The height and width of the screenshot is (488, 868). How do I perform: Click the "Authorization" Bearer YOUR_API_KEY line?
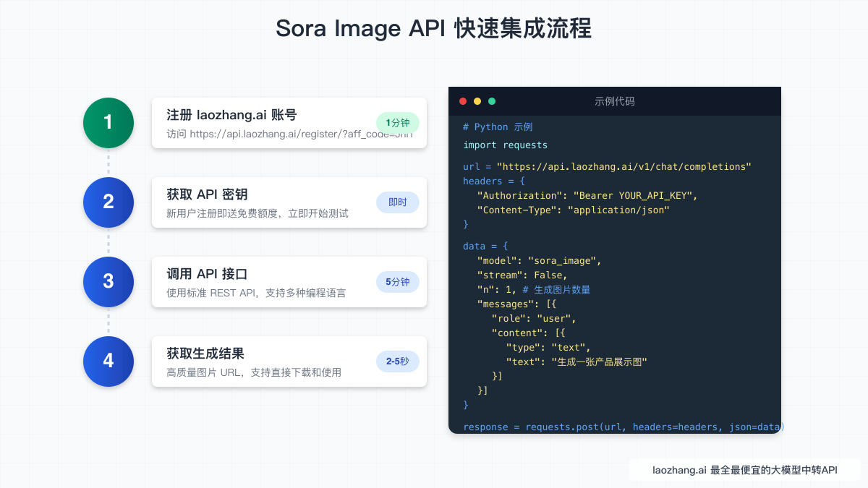[587, 196]
